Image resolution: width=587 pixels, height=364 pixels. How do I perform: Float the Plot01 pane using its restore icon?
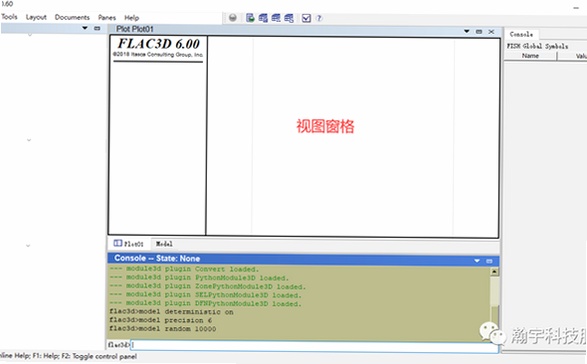[x=479, y=31]
